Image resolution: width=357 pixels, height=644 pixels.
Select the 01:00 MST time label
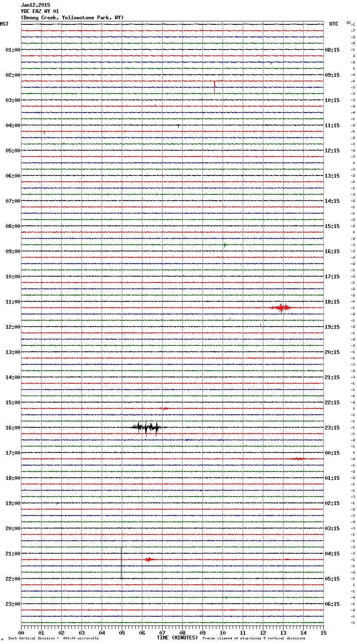[13, 50]
